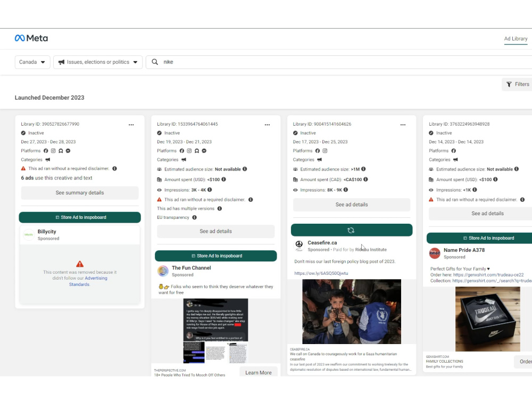Open the Ad Library tab
Screen dimensions: 532x400
(x=516, y=39)
